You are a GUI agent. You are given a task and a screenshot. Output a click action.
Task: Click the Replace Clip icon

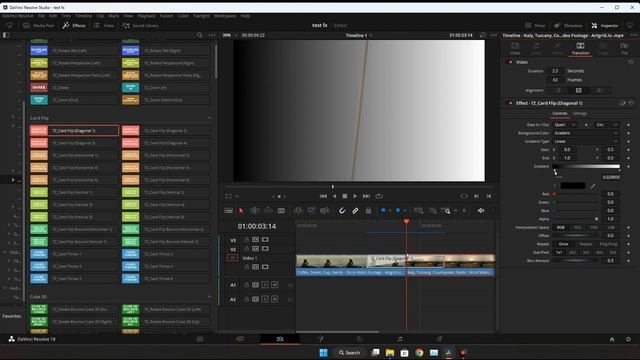324,211
